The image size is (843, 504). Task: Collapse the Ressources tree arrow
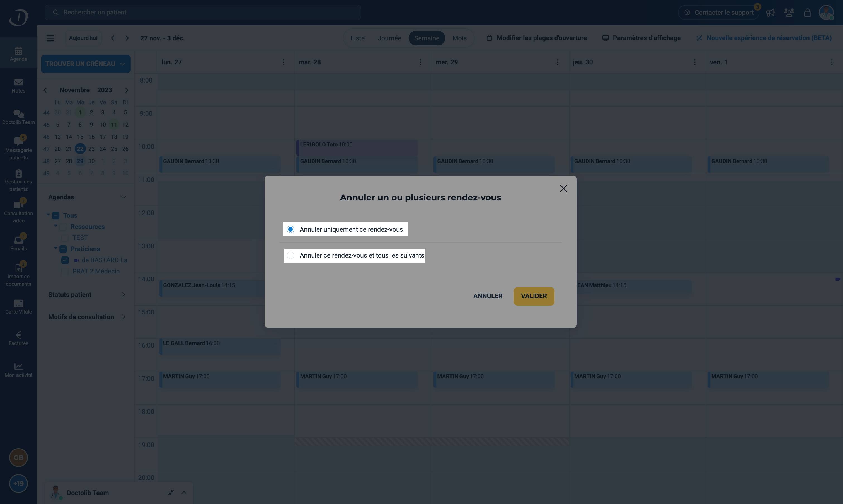click(x=56, y=226)
